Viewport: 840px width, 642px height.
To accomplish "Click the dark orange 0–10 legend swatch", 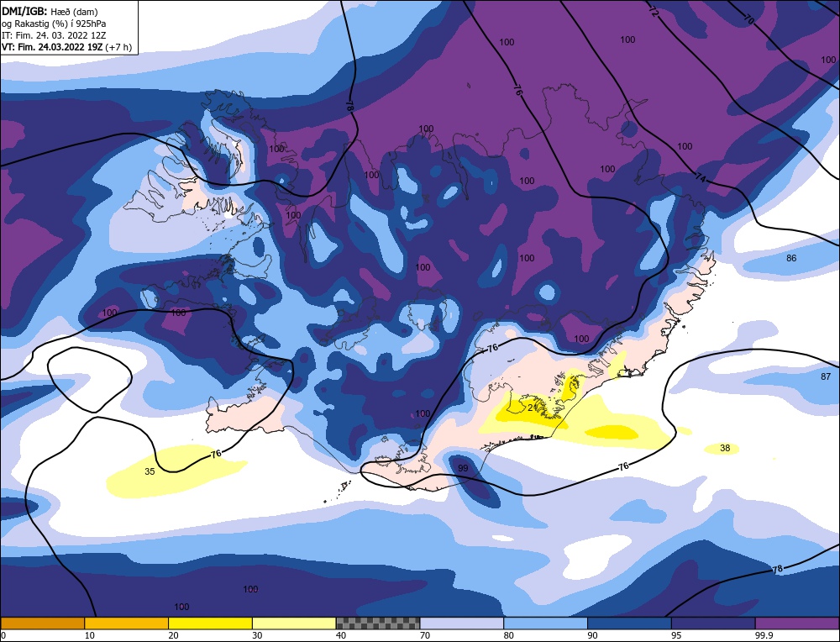I will pos(42,624).
